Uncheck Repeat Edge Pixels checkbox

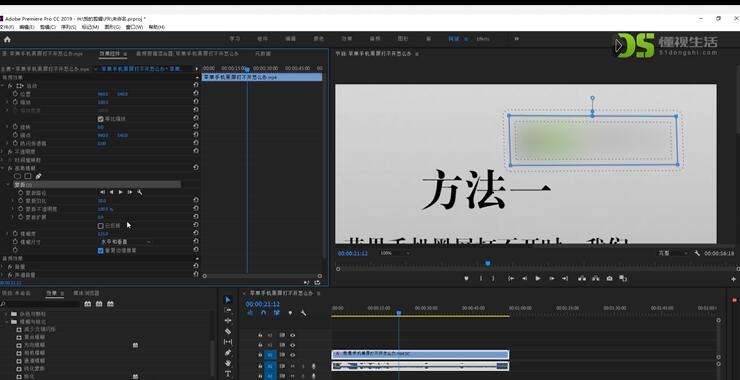[101, 251]
